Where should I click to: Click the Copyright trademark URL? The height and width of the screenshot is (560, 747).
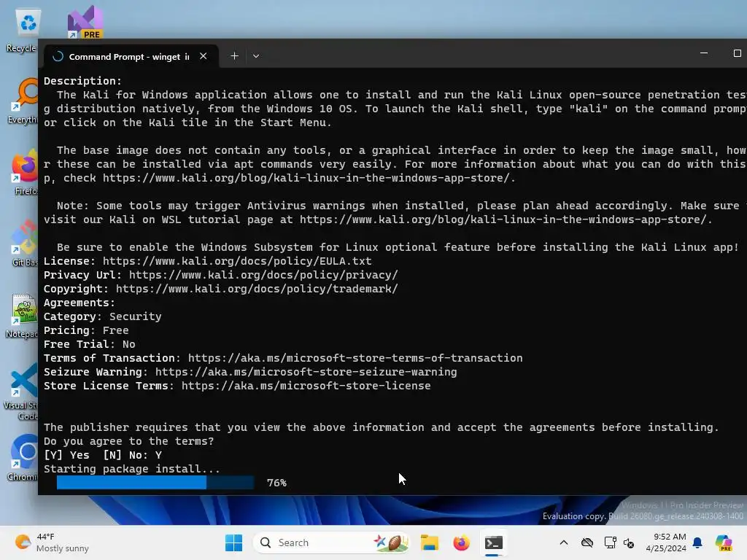[x=257, y=289]
